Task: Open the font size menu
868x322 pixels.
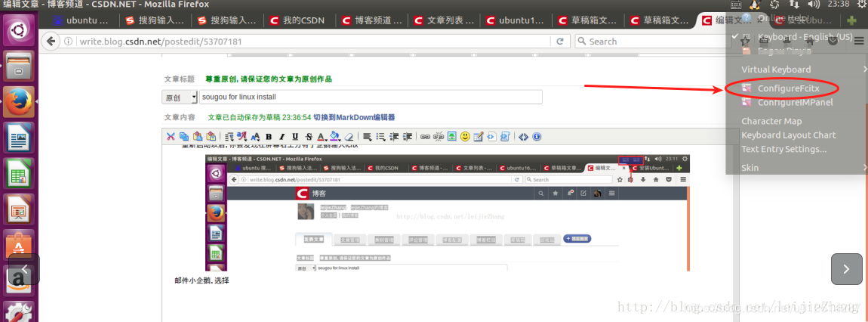Action: (x=256, y=136)
